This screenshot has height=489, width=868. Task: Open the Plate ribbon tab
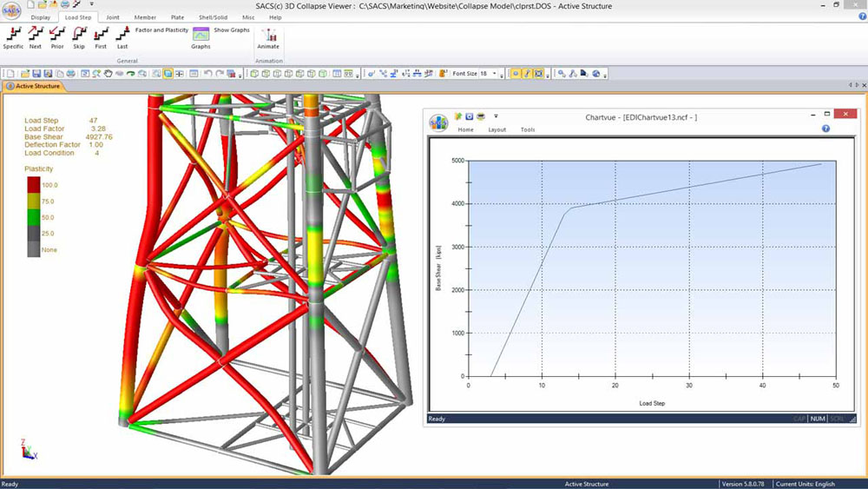pos(177,17)
